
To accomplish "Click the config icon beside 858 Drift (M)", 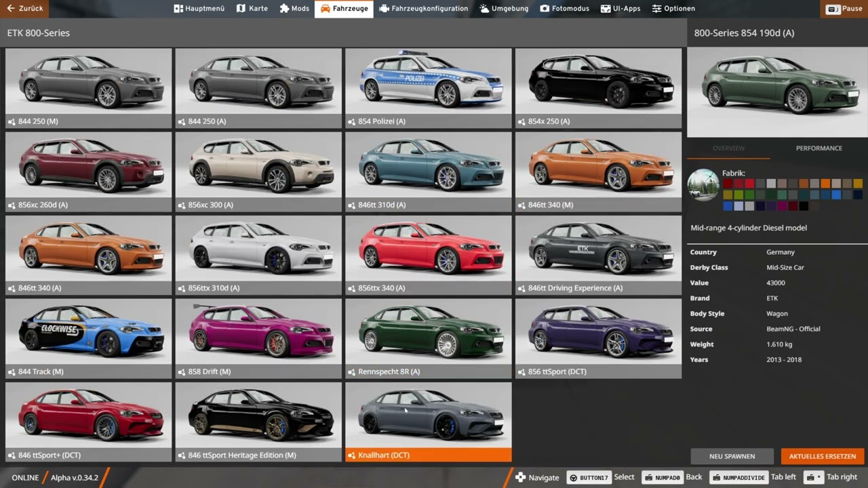I will pos(181,372).
